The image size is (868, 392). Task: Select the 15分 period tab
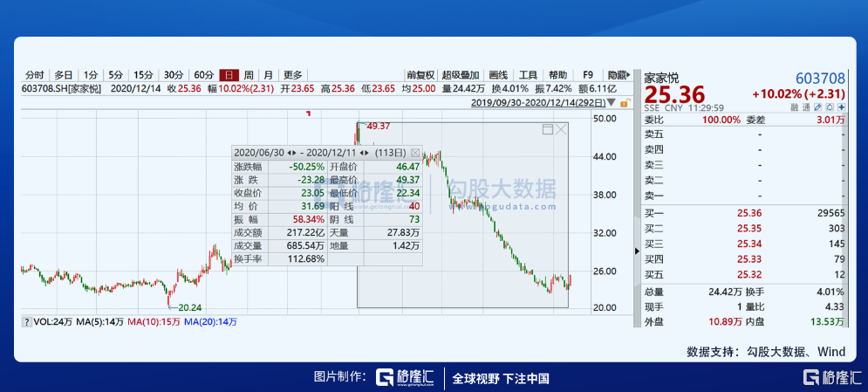(x=143, y=75)
